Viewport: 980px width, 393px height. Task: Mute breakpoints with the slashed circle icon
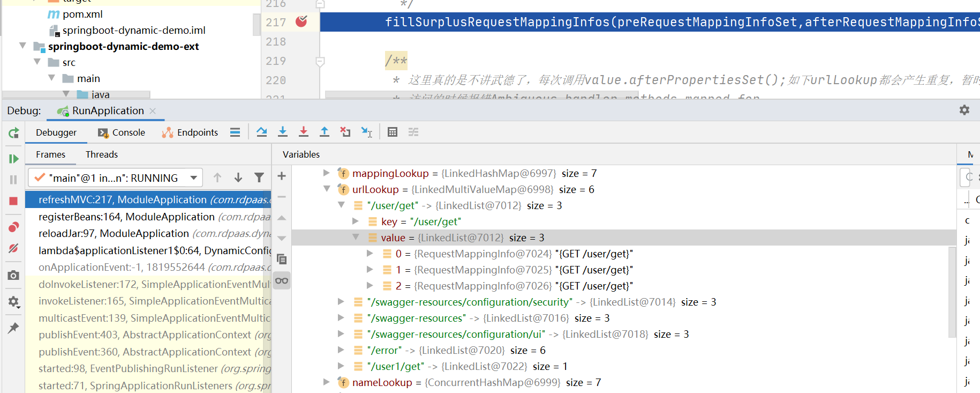point(13,248)
